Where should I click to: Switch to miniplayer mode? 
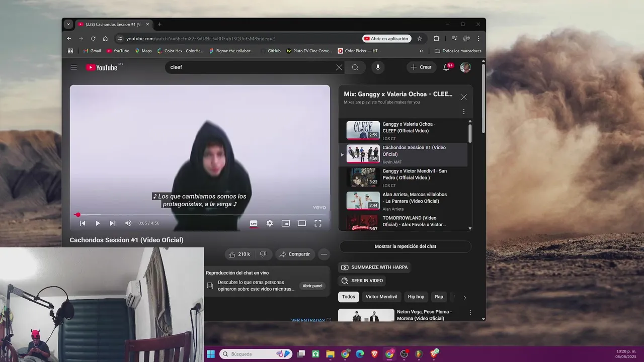point(286,223)
